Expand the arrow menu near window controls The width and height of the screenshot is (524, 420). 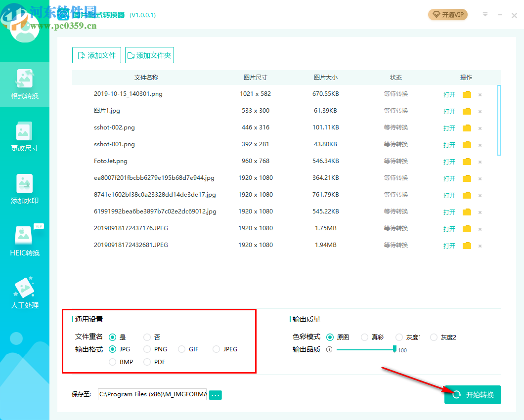coord(485,15)
